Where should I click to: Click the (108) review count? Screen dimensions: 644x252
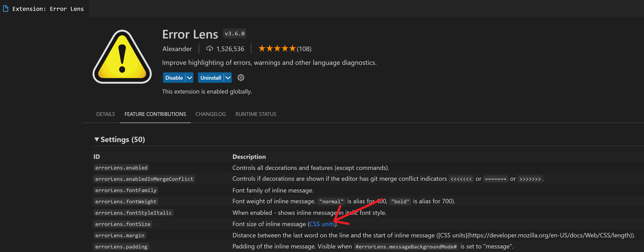tap(304, 49)
